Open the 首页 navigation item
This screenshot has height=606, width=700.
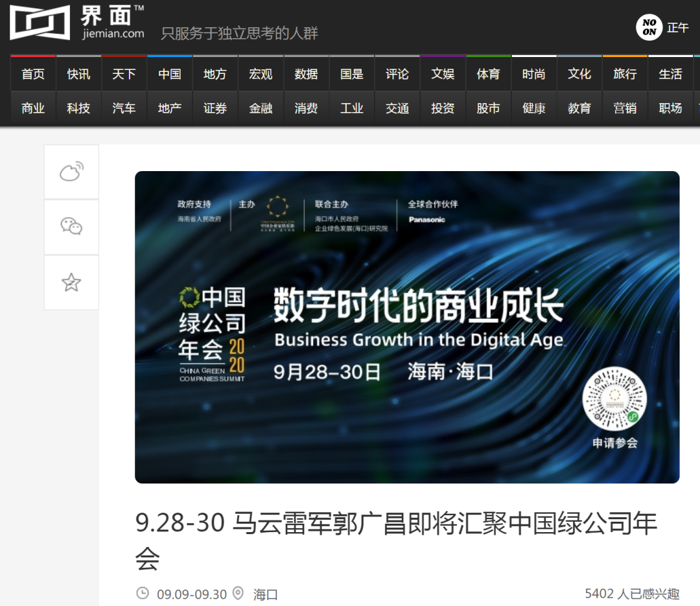[x=33, y=74]
